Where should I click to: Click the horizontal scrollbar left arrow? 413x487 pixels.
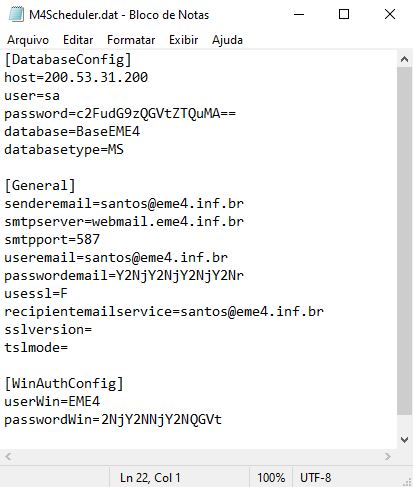(x=8, y=456)
